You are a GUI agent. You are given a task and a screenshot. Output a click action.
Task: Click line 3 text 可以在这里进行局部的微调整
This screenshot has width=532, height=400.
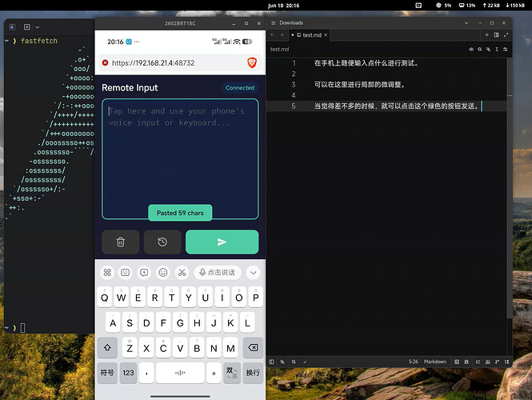point(360,85)
